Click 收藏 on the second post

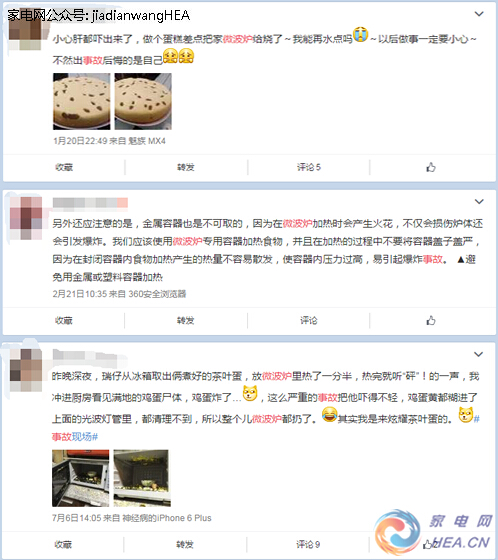pyautogui.click(x=64, y=320)
